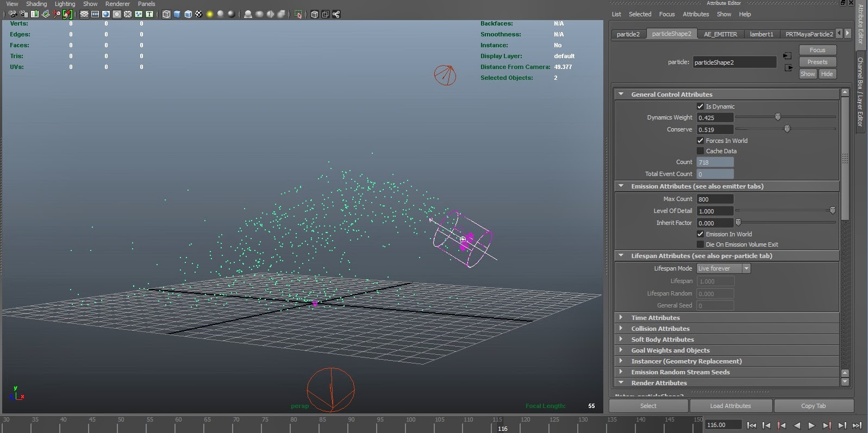The width and height of the screenshot is (868, 433).
Task: Click the Conserve slider handle
Action: point(787,129)
